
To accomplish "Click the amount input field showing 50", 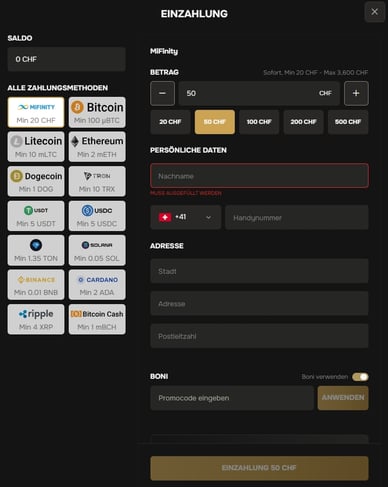I will [259, 93].
